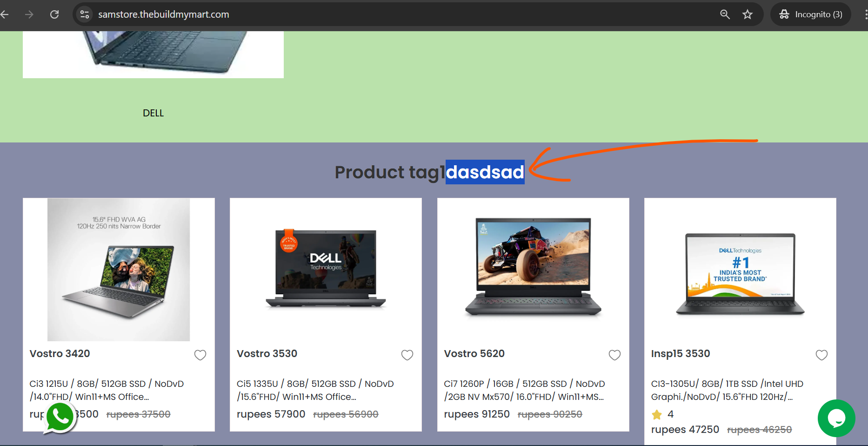
Task: Click strikethrough price rupees 90250
Action: coord(550,414)
